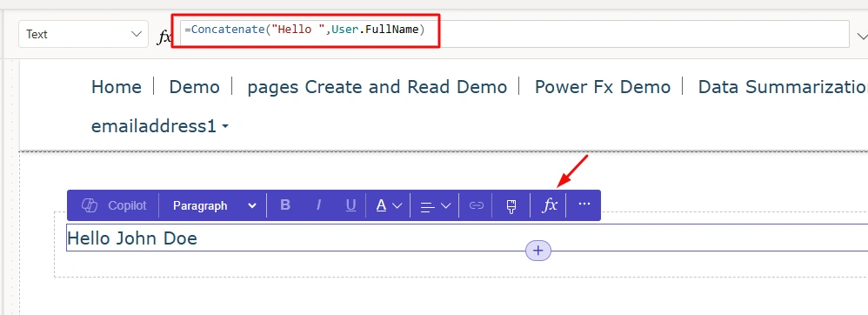Viewport: 868px width, 315px height.
Task: Open the Power Fx Demo link
Action: click(x=602, y=87)
